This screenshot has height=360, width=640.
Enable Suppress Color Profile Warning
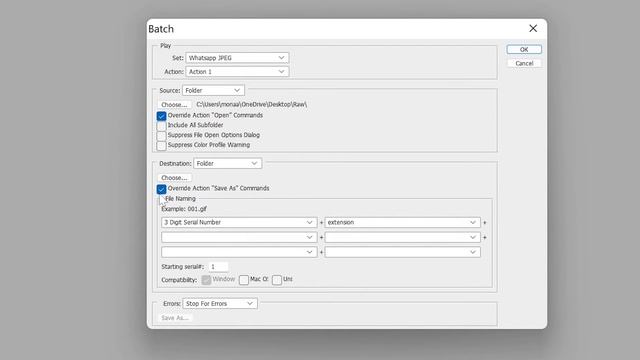[161, 145]
